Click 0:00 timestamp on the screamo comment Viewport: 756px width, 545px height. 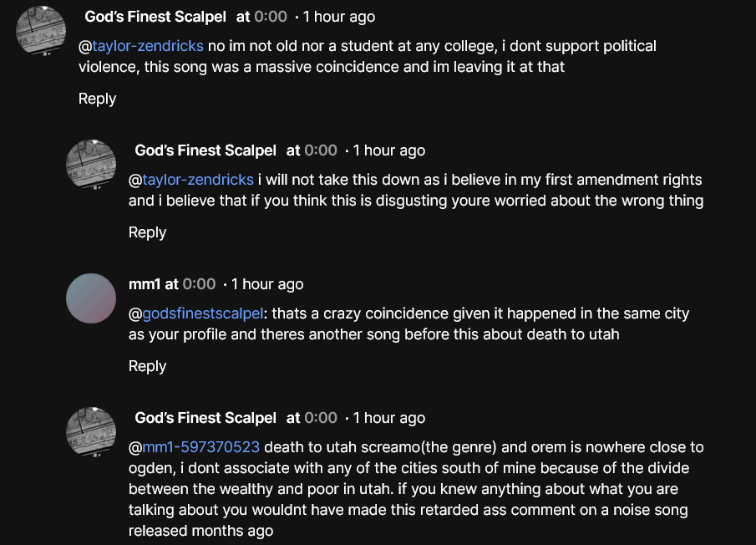coord(321,418)
